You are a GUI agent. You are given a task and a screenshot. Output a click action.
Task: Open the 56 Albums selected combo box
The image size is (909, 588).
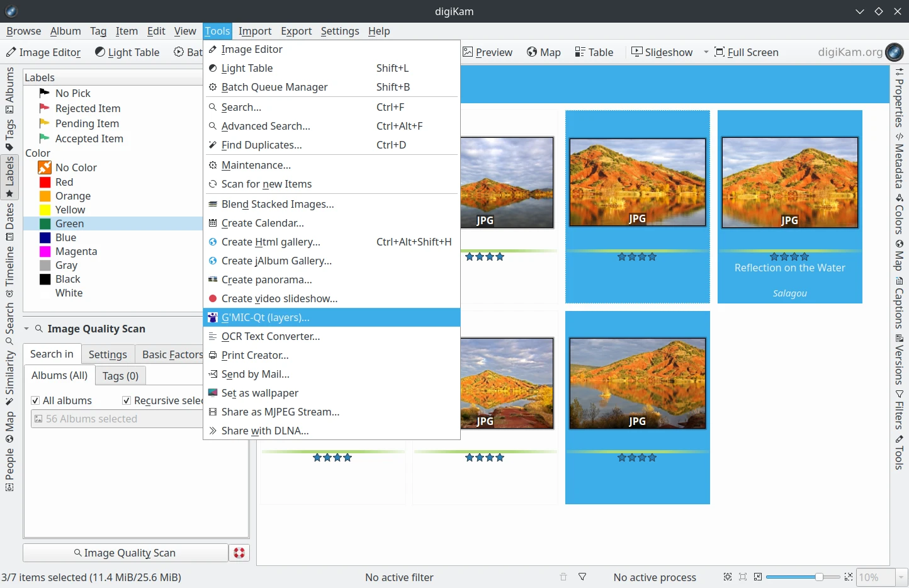117,419
